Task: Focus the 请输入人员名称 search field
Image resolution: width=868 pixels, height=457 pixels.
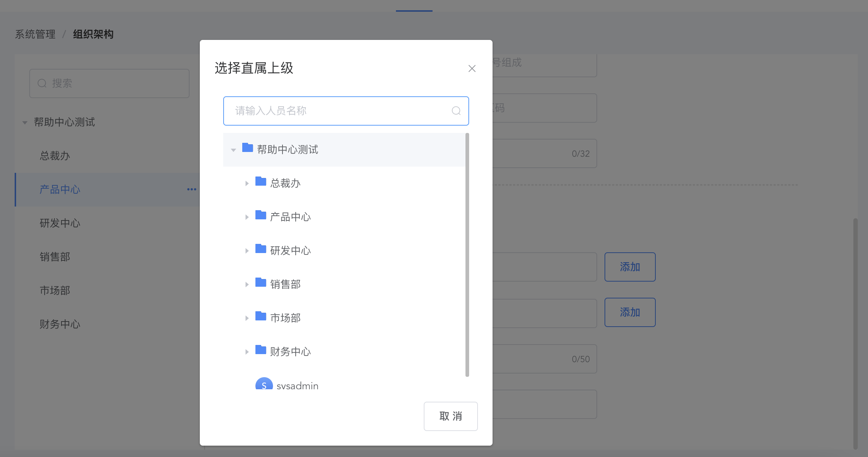Action: pyautogui.click(x=346, y=111)
